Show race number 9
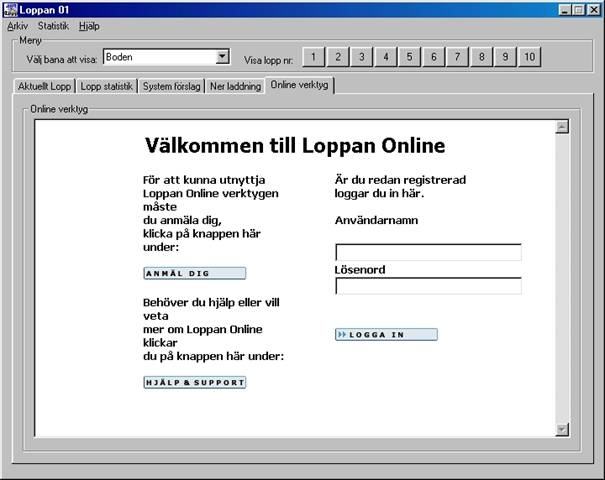This screenshot has width=605, height=480. [x=505, y=57]
